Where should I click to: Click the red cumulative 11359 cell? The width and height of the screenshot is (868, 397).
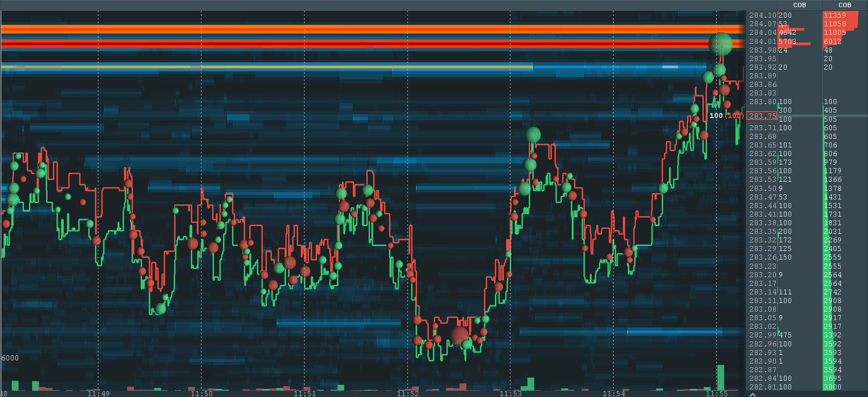point(835,15)
